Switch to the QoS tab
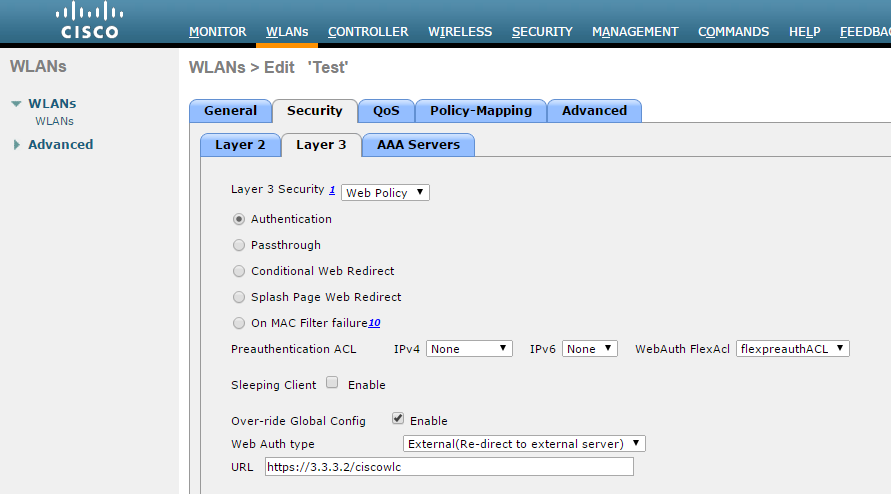 [386, 111]
